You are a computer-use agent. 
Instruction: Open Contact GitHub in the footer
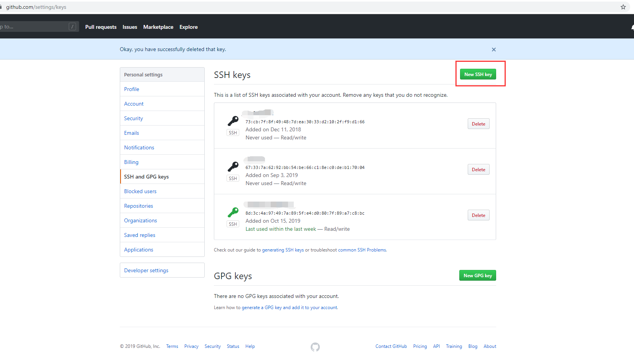391,346
